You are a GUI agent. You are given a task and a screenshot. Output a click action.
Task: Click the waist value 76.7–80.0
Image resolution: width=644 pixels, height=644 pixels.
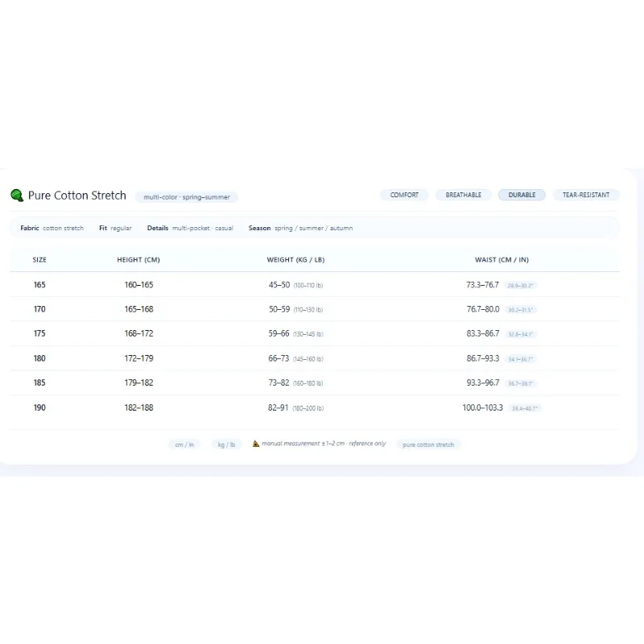pyautogui.click(x=483, y=309)
